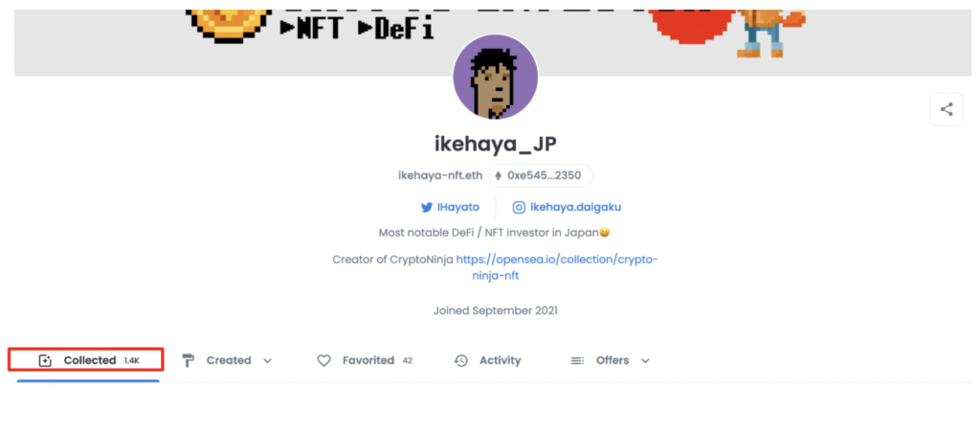The width and height of the screenshot is (980, 431).
Task: Open the ikehaya.daigaku Instagram link
Action: coord(567,207)
